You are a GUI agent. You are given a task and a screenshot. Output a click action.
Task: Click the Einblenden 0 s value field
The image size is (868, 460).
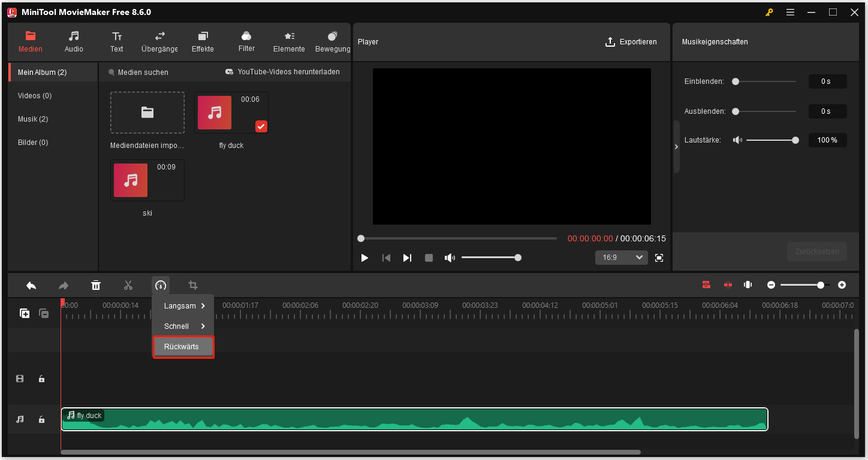pos(827,81)
